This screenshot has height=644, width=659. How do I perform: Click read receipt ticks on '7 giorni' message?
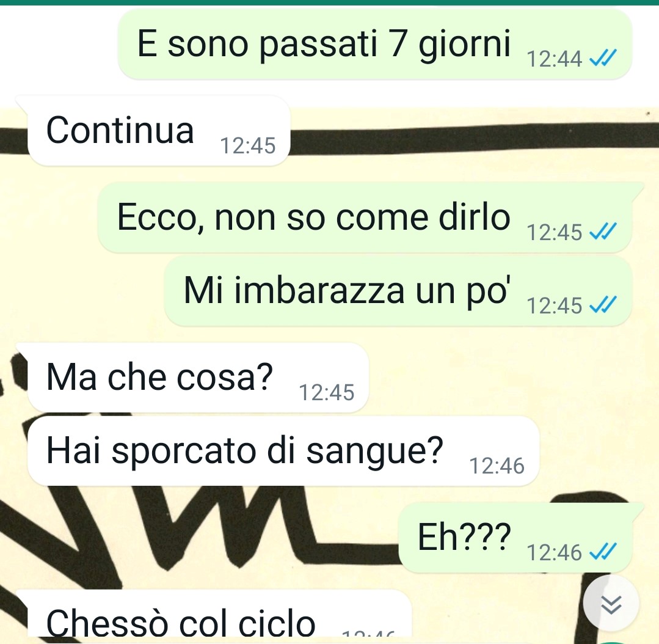click(603, 58)
